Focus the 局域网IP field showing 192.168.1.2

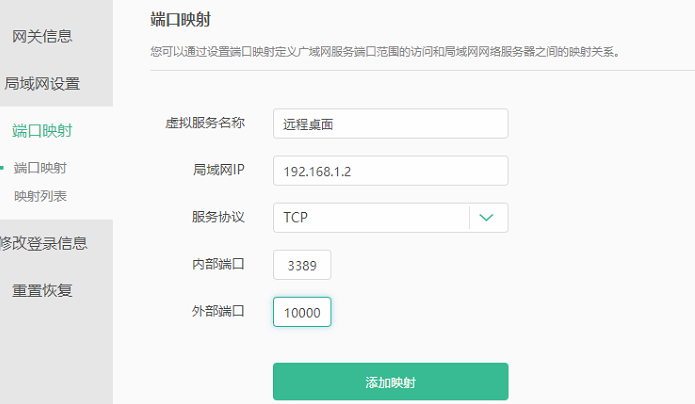pyautogui.click(x=390, y=171)
